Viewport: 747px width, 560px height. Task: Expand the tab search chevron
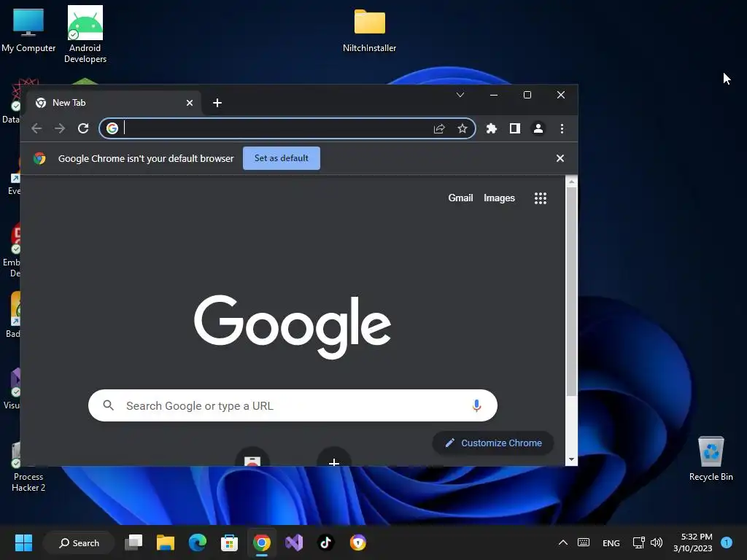[x=460, y=95]
